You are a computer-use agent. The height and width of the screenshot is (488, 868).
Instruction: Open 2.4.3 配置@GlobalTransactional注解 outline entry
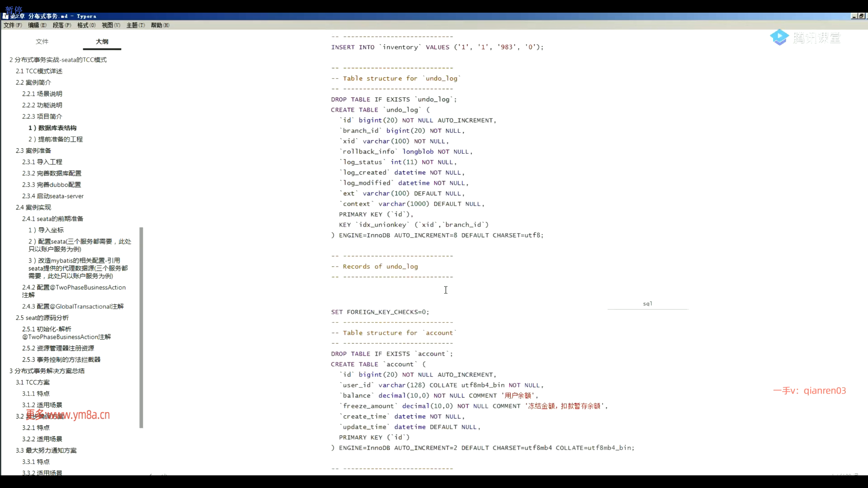(73, 306)
